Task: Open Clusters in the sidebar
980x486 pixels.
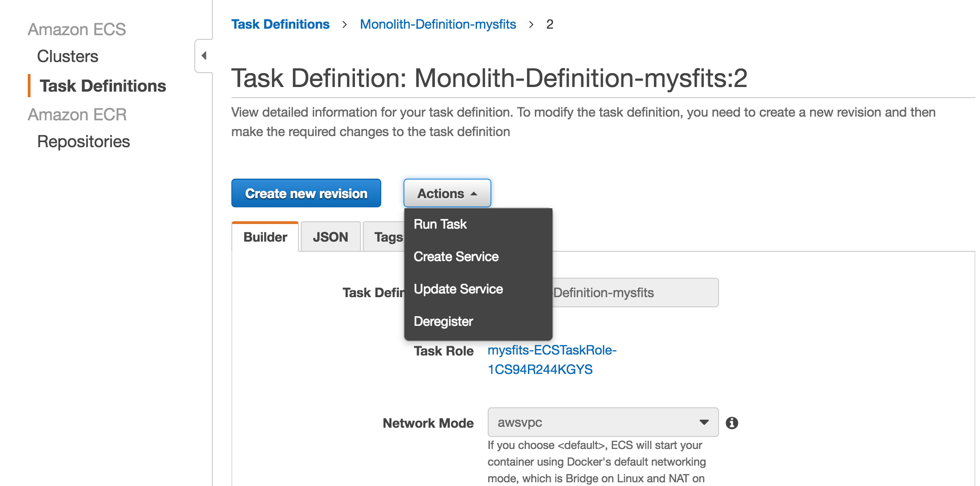Action: (68, 56)
